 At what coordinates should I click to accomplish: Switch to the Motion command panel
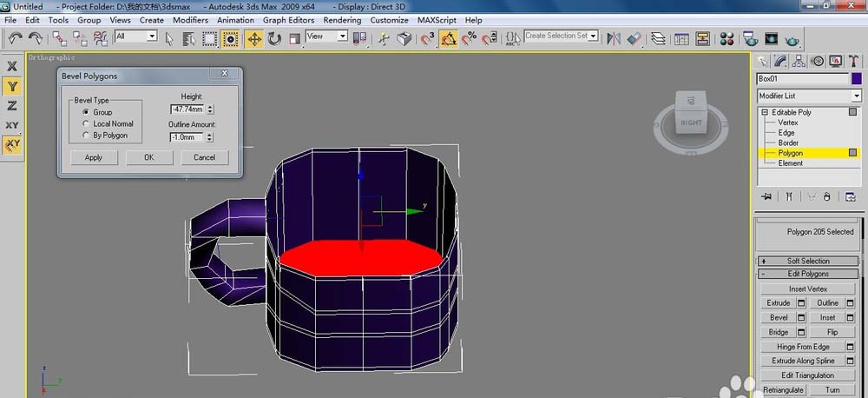(818, 61)
